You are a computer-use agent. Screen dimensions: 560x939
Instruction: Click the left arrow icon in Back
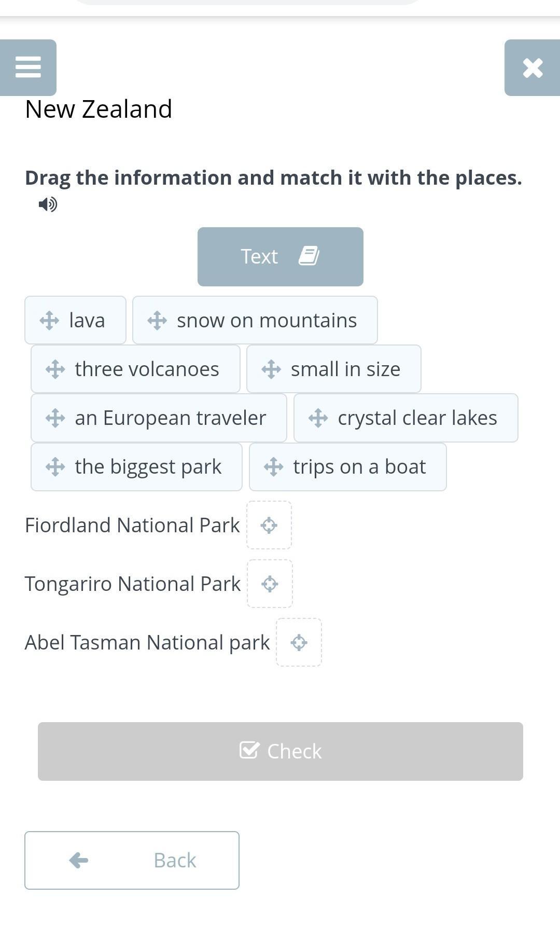(x=79, y=860)
